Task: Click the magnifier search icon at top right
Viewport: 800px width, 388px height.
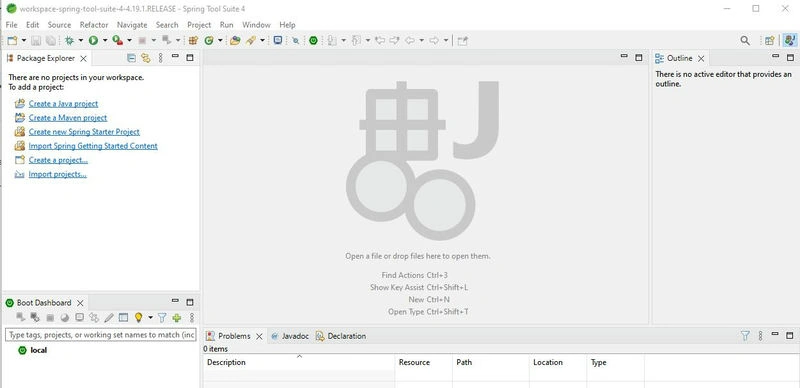Action: [745, 40]
